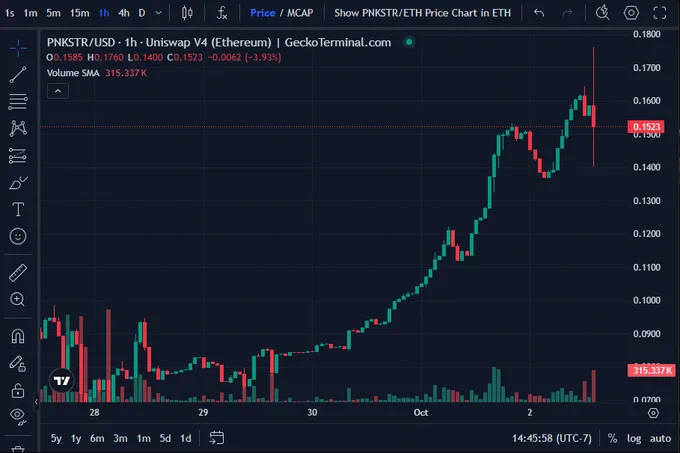The image size is (680, 453).
Task: Toggle percent scale mode
Action: click(x=612, y=438)
